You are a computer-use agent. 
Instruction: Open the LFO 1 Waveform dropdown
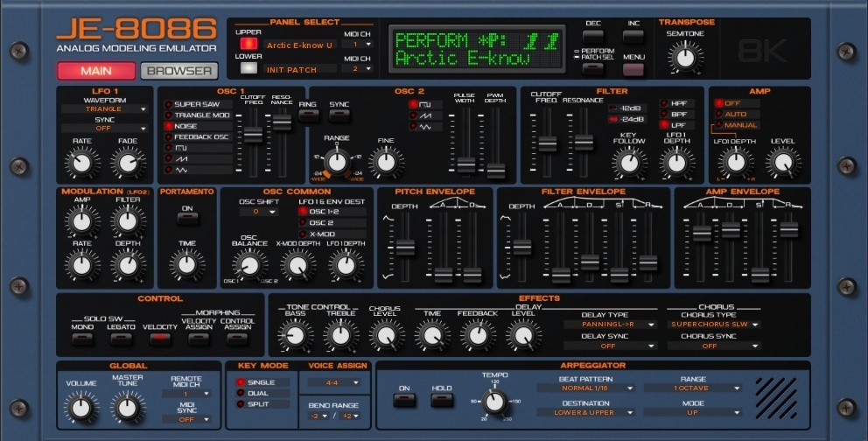point(103,109)
